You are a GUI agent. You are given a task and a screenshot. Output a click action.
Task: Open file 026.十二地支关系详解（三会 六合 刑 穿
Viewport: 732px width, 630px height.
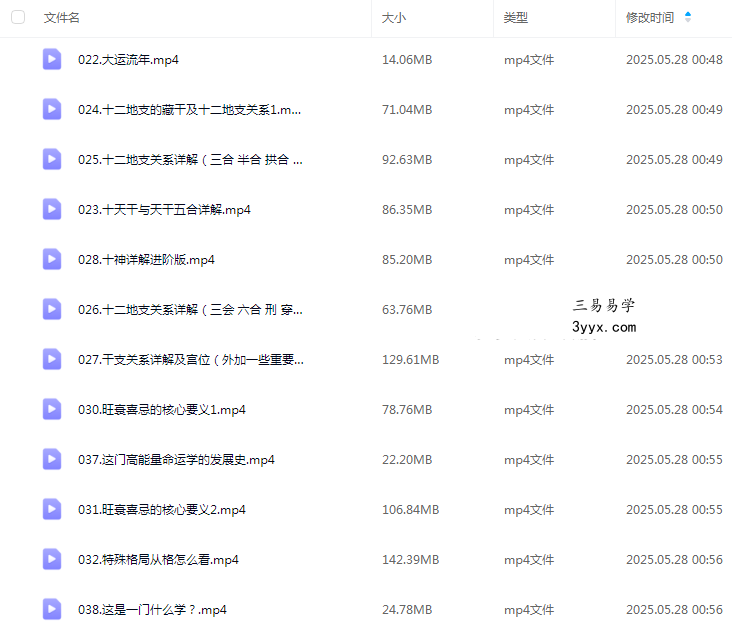[x=190, y=309]
